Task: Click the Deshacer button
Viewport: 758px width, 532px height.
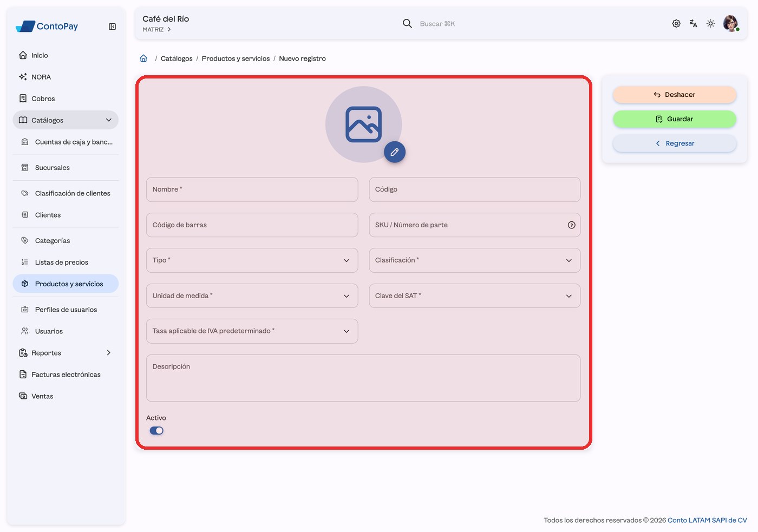Action: [x=675, y=95]
